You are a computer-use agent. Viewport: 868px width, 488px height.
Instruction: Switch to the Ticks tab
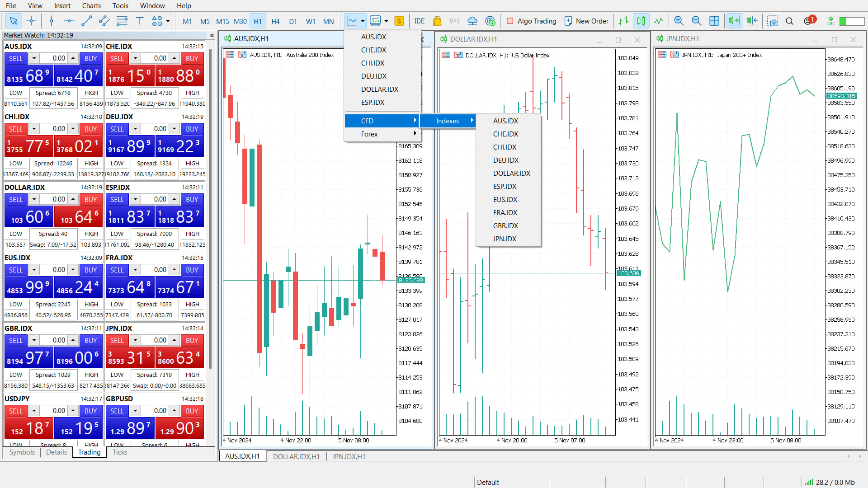point(119,452)
